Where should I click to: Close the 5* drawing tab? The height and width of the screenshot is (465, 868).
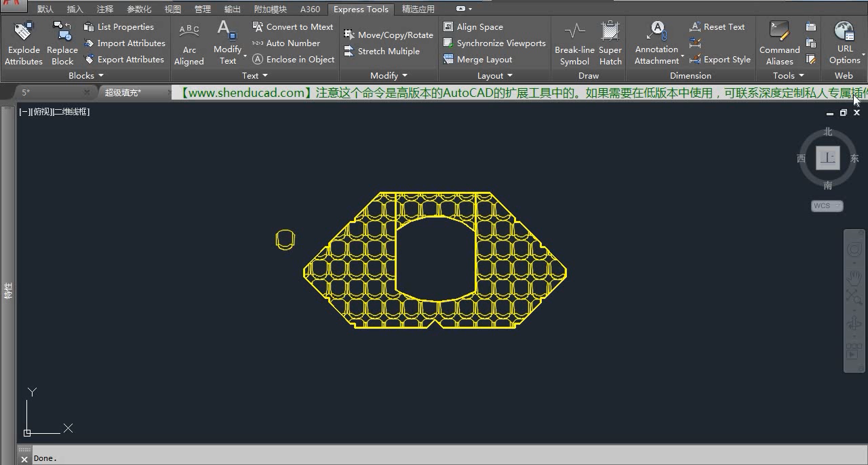point(87,92)
